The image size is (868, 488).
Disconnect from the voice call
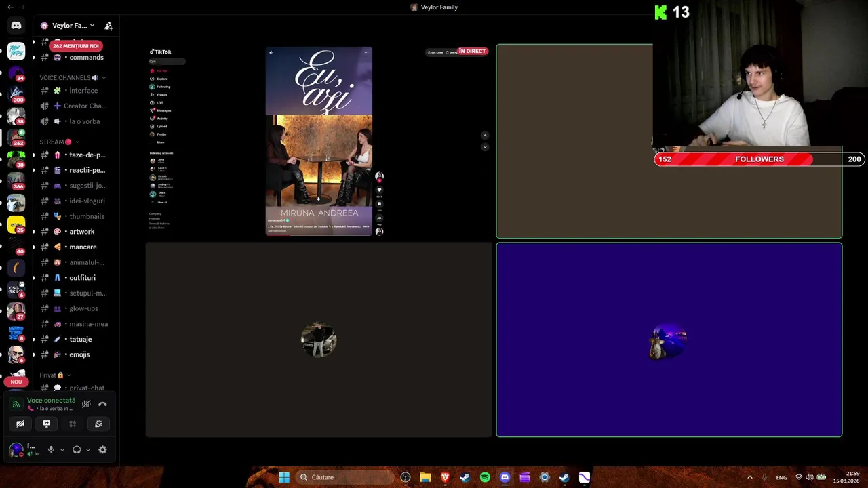tap(102, 404)
